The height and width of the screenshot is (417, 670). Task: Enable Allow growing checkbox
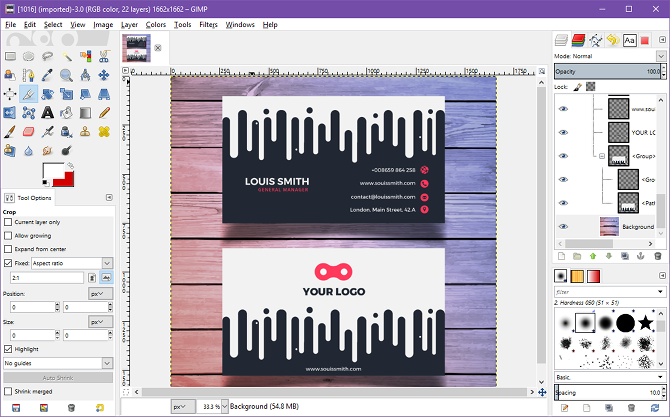point(8,235)
